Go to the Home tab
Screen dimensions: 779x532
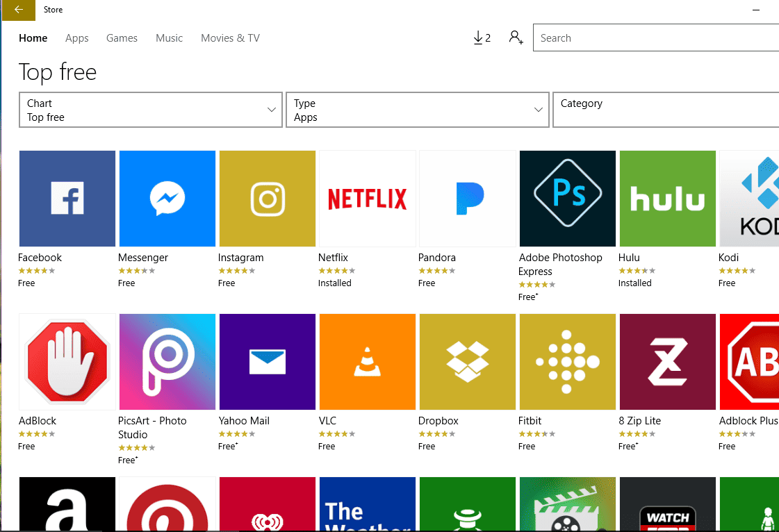33,38
